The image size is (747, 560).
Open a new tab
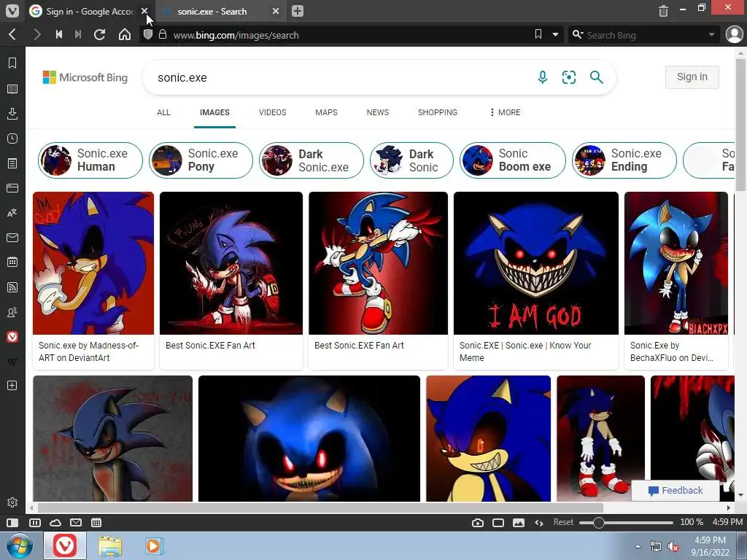[298, 11]
